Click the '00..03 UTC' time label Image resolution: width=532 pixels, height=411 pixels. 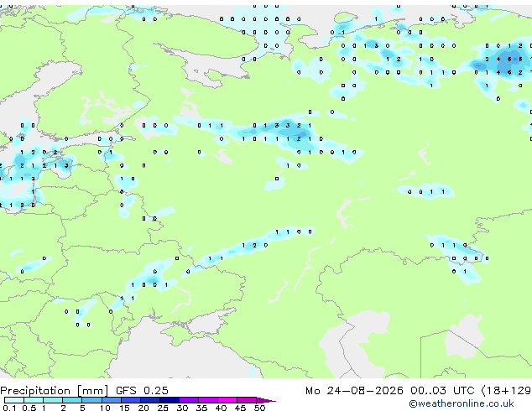coord(442,391)
